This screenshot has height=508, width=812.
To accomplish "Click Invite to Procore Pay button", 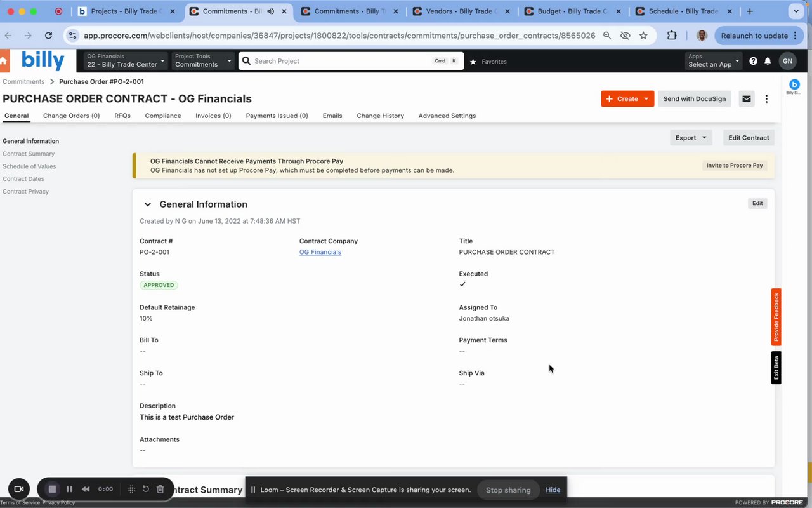I will [735, 165].
